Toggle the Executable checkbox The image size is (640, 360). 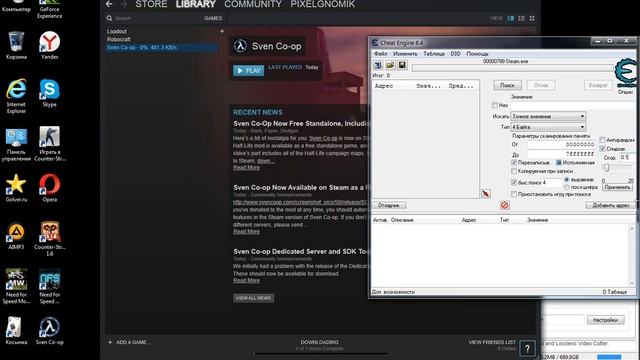(x=559, y=162)
